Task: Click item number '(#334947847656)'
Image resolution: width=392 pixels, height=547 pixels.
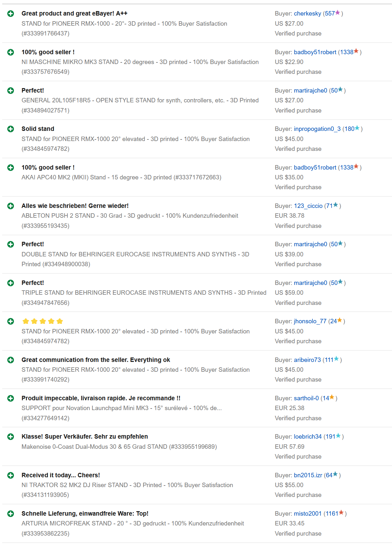Action: pos(46,303)
